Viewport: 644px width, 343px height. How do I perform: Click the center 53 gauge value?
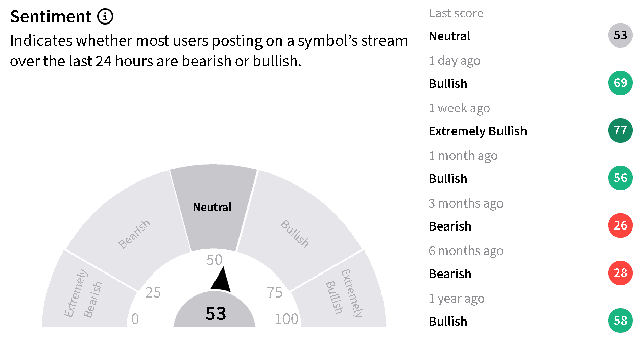point(215,313)
